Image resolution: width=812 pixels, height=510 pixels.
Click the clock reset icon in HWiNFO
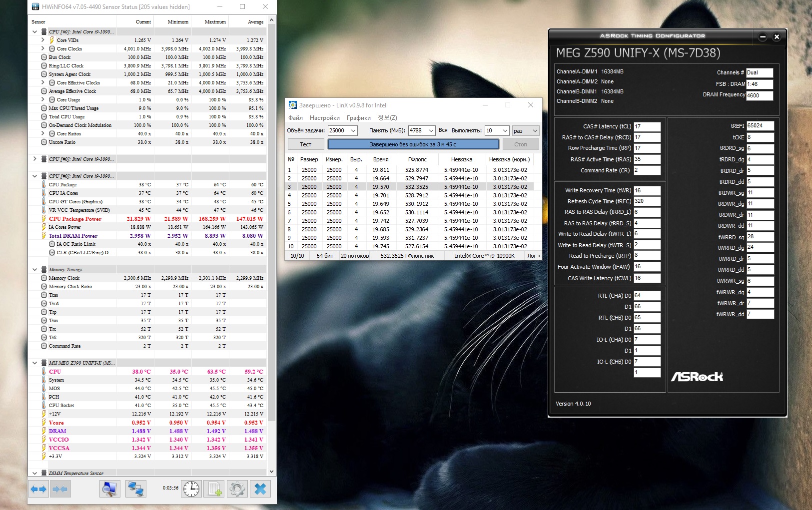pos(191,489)
